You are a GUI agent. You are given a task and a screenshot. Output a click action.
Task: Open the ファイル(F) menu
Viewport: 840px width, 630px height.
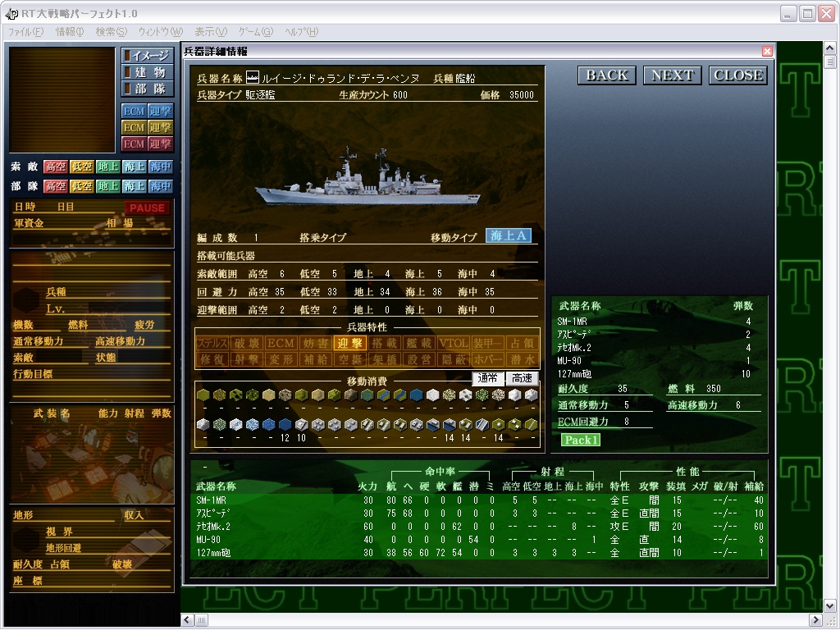(x=25, y=32)
